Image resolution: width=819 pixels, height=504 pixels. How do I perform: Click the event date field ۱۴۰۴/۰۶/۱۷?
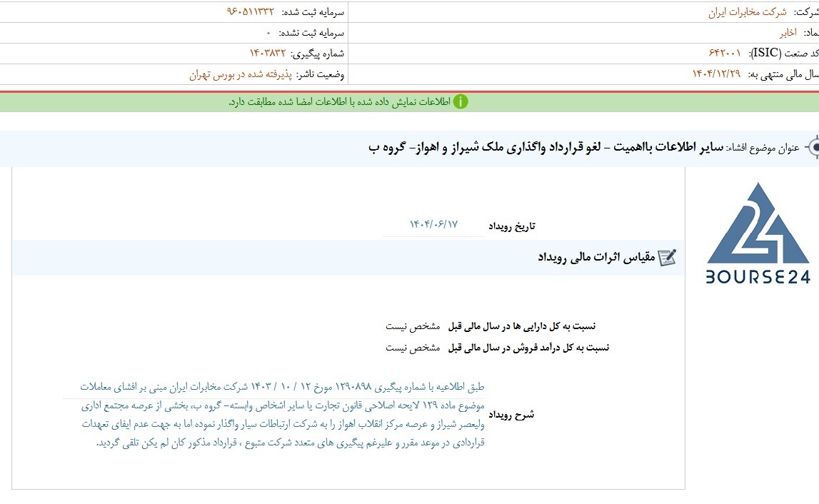(x=433, y=225)
